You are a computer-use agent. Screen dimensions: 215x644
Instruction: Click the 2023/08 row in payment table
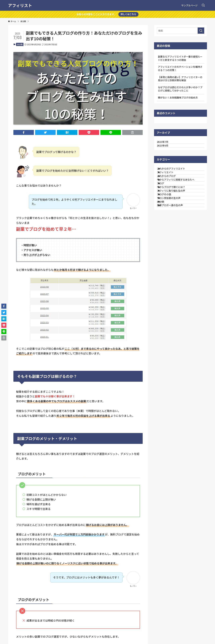(x=78, y=287)
